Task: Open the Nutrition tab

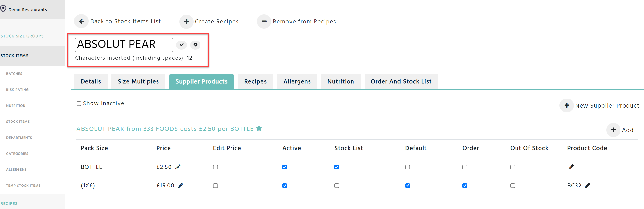Action: 341,81
